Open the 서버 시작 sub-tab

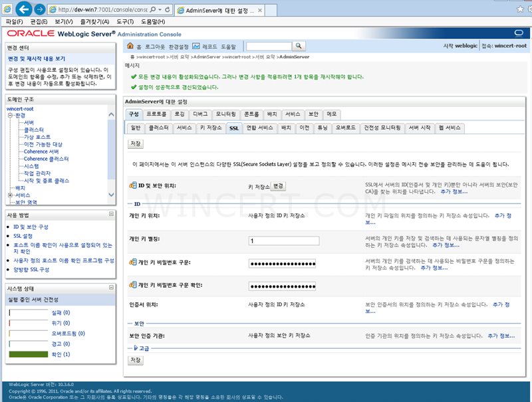pos(420,128)
